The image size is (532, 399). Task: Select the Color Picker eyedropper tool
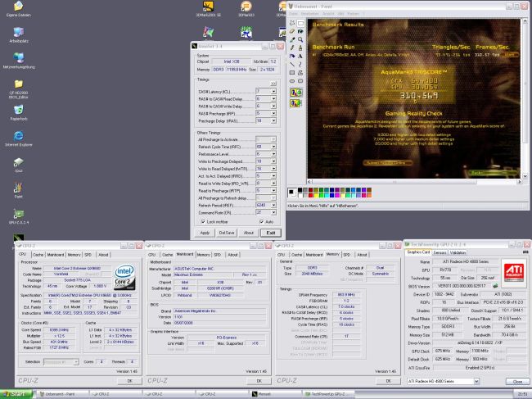pyautogui.click(x=292, y=39)
